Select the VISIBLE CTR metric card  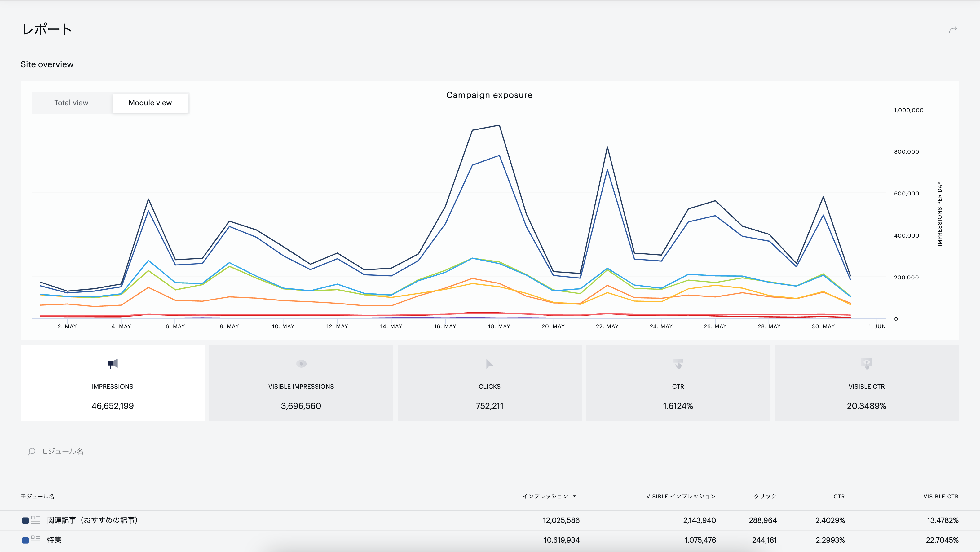click(866, 383)
